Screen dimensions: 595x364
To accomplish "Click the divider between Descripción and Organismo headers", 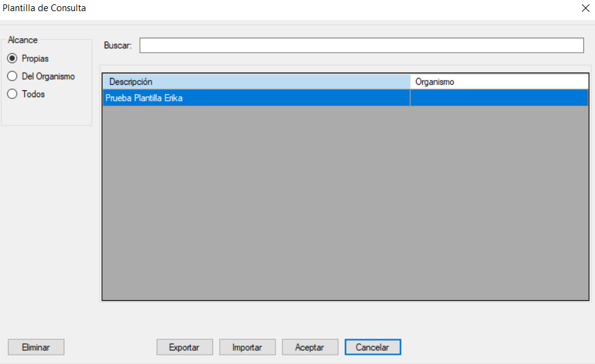I will (410, 82).
